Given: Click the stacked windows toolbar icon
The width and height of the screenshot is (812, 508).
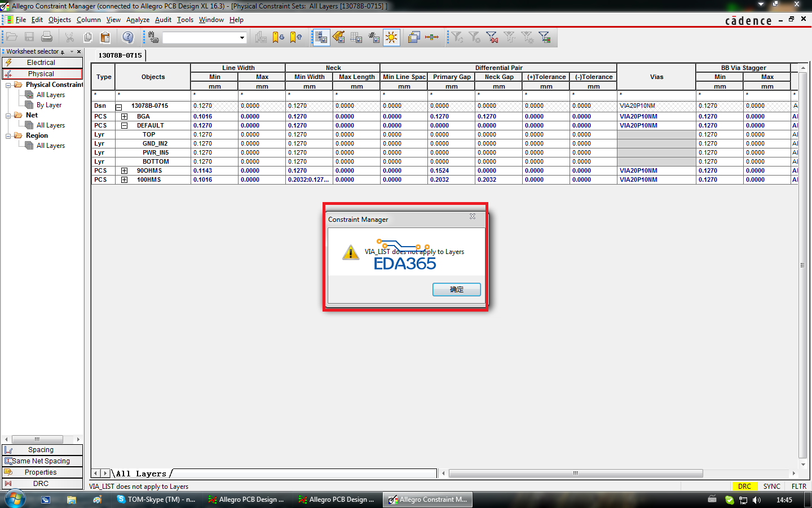Looking at the screenshot, I should click(414, 37).
